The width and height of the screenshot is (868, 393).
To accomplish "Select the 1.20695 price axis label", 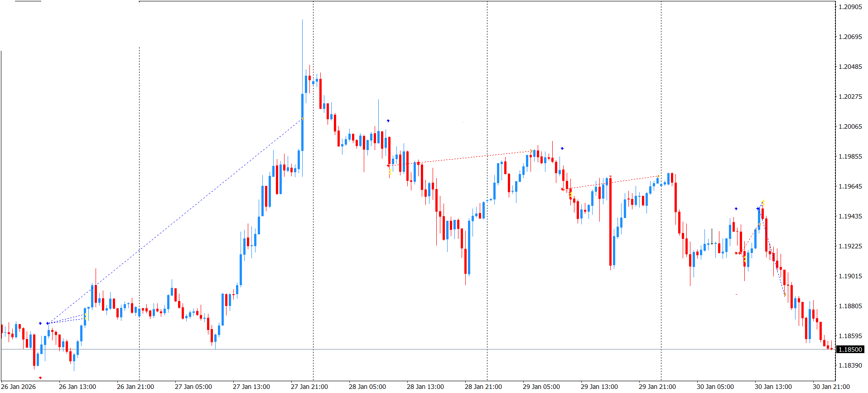I will [850, 37].
